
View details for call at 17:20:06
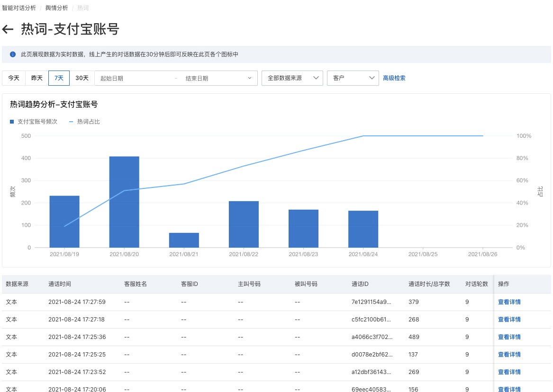pyautogui.click(x=509, y=389)
